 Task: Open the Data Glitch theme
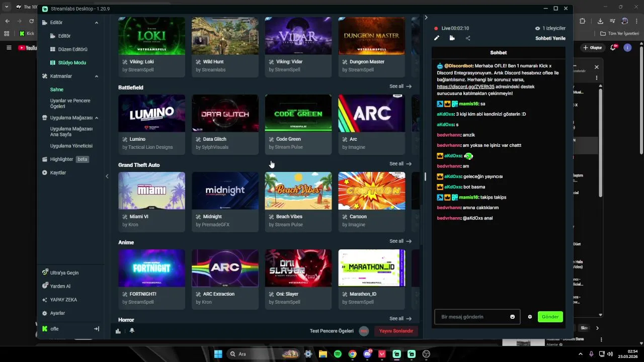pyautogui.click(x=225, y=124)
